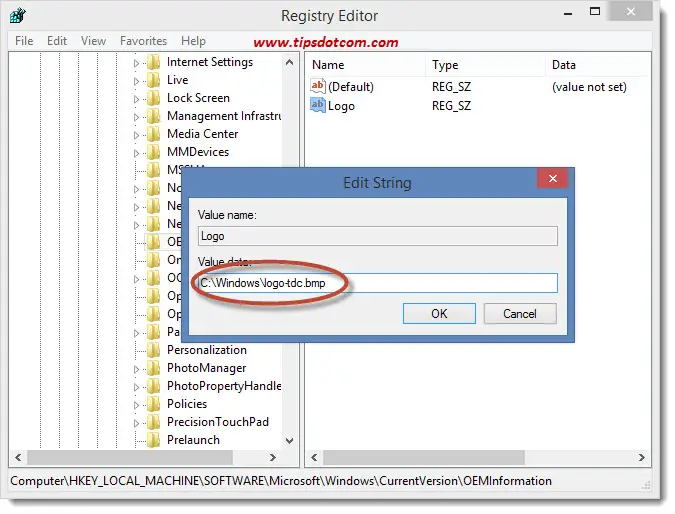Click the Data column header
This screenshot has width=675, height=514.
point(563,65)
